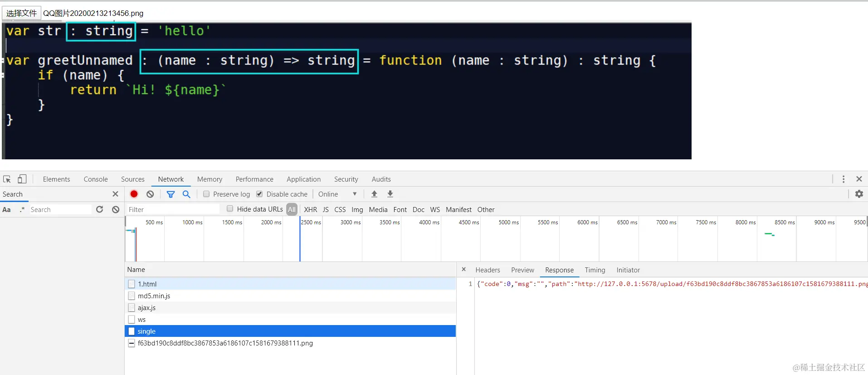Export HAR file with download arrow

(390, 194)
